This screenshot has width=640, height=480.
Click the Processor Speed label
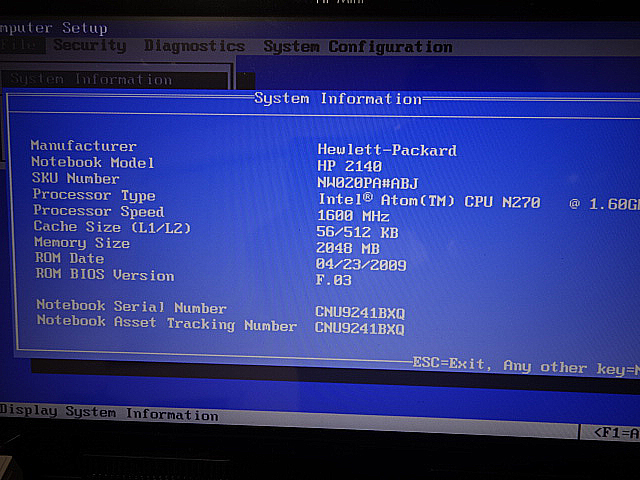[99, 211]
